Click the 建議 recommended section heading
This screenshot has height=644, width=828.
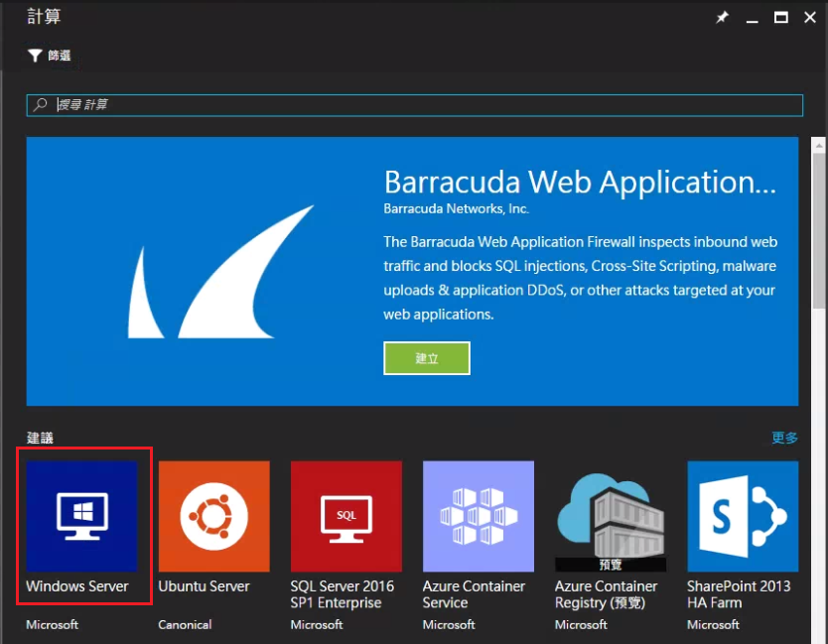(x=40, y=438)
